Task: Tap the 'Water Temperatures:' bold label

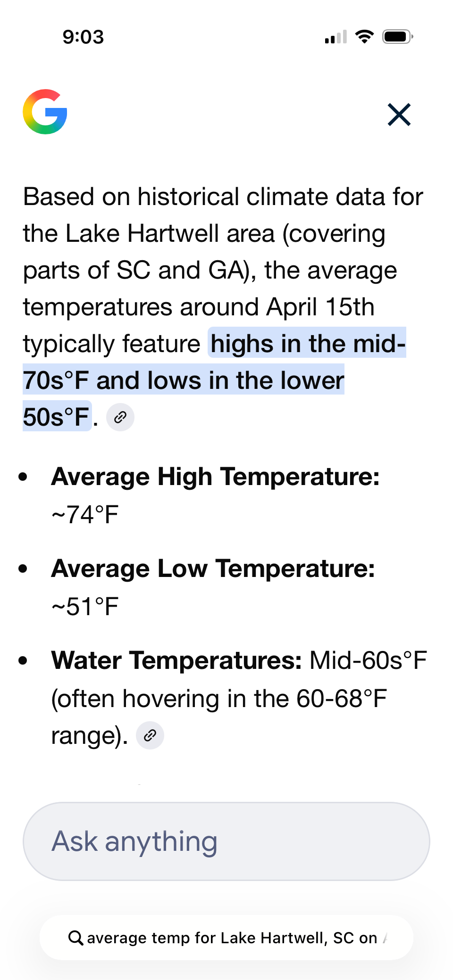Action: pyautogui.click(x=176, y=660)
